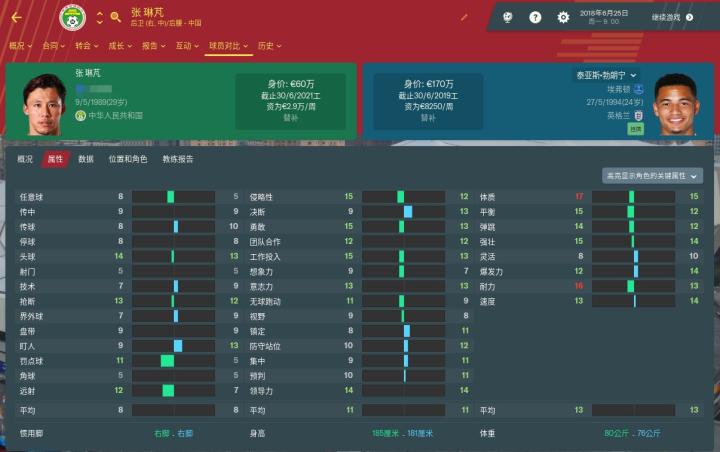This screenshot has width=720, height=452.
Task: Click the Beijing Guoan club badge
Action: coord(72,17)
